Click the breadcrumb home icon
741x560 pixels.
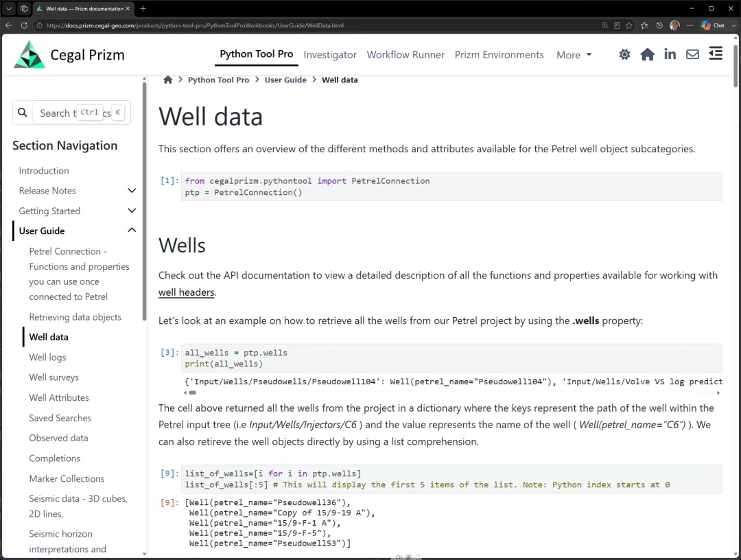coord(168,80)
